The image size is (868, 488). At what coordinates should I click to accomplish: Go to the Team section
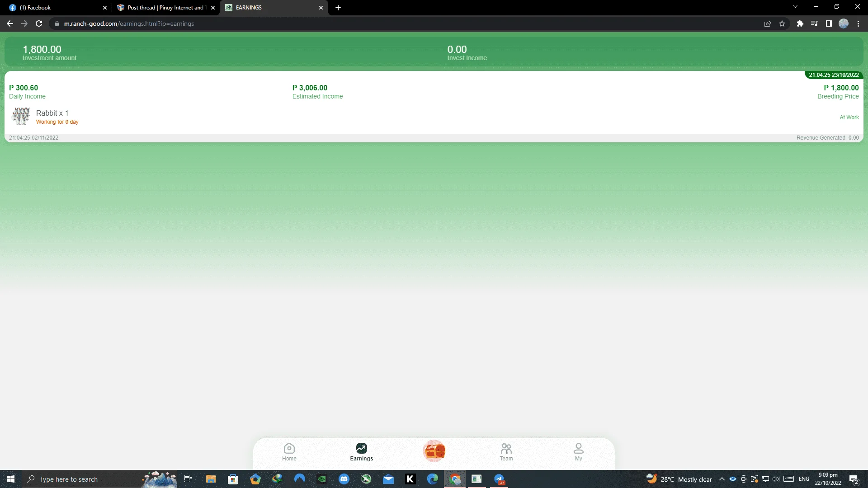(x=506, y=452)
